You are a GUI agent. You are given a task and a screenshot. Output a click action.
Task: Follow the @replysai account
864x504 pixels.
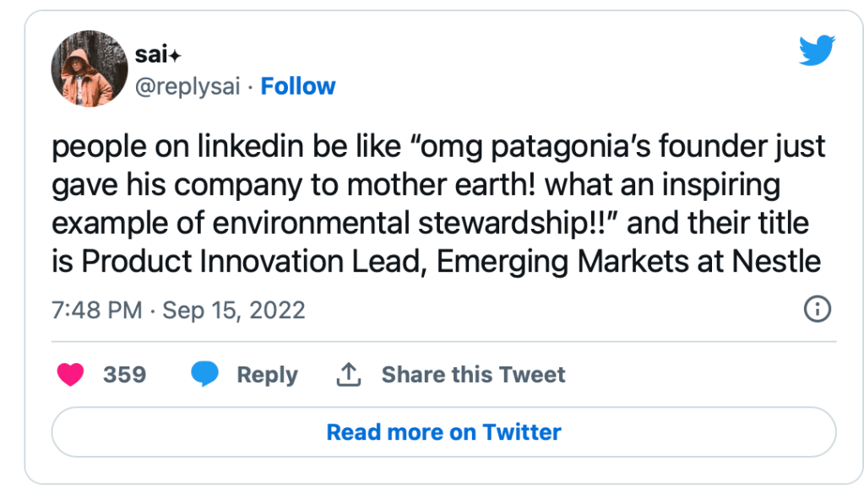(298, 86)
